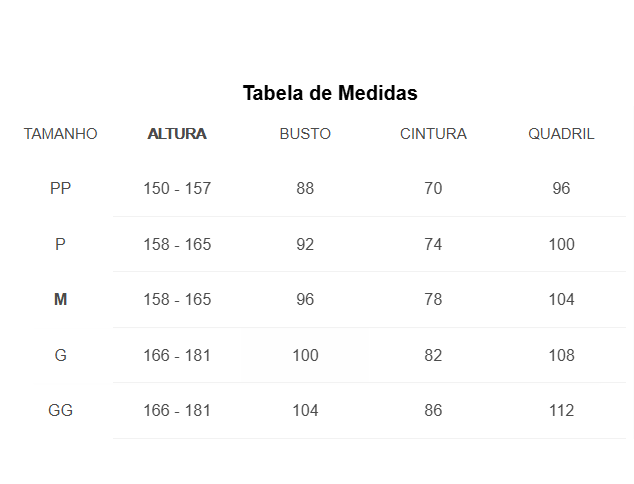Select hip value 112 in row GG

[x=561, y=410]
